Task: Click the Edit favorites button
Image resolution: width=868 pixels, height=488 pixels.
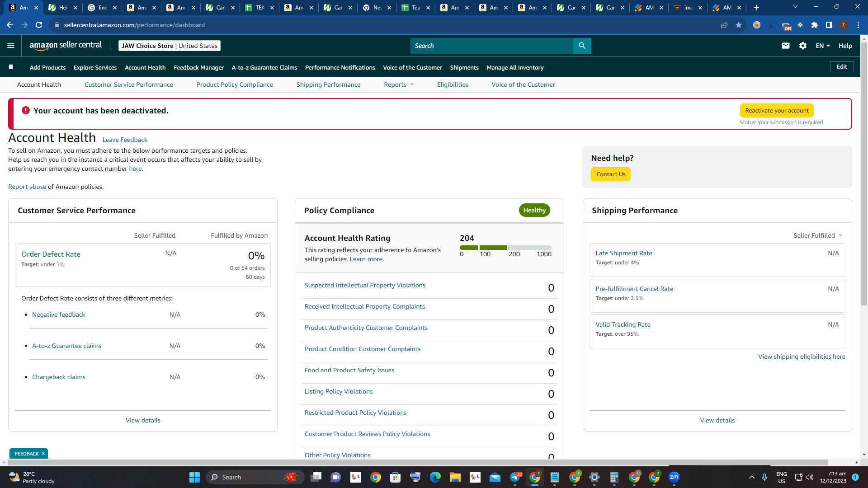Action: (842, 67)
